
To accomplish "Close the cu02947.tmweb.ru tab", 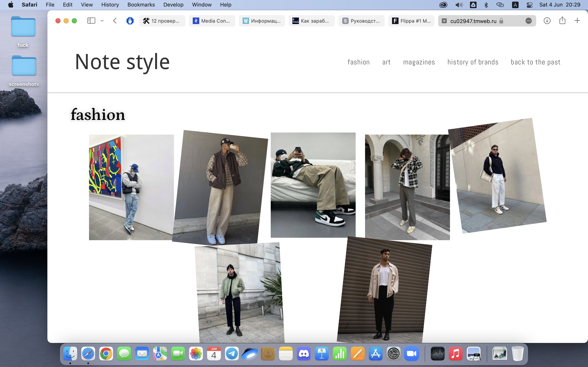I will click(x=444, y=21).
